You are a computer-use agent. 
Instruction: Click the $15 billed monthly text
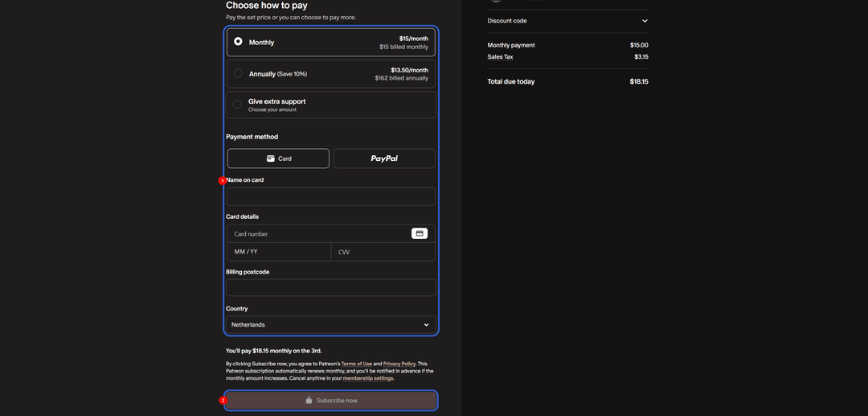403,47
